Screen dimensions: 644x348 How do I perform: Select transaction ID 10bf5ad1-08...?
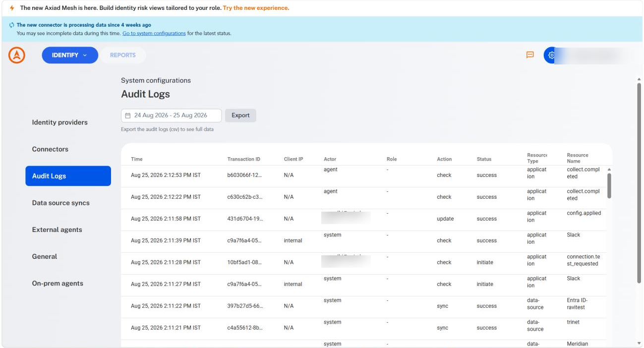pos(245,262)
